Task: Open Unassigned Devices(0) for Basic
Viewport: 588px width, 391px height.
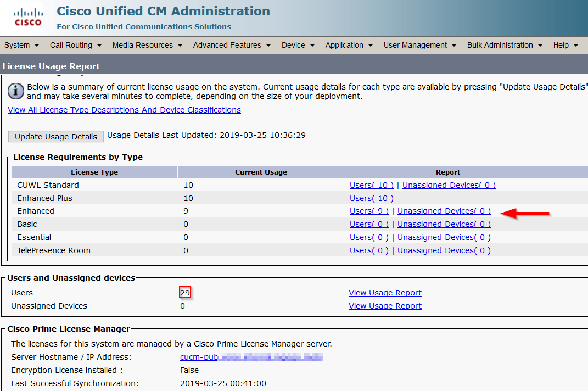Action: (x=444, y=224)
